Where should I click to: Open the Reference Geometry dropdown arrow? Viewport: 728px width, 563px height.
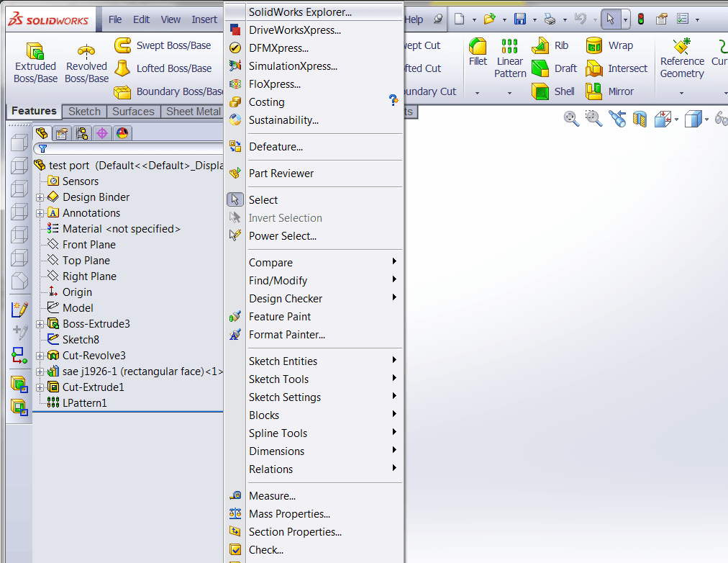point(681,93)
